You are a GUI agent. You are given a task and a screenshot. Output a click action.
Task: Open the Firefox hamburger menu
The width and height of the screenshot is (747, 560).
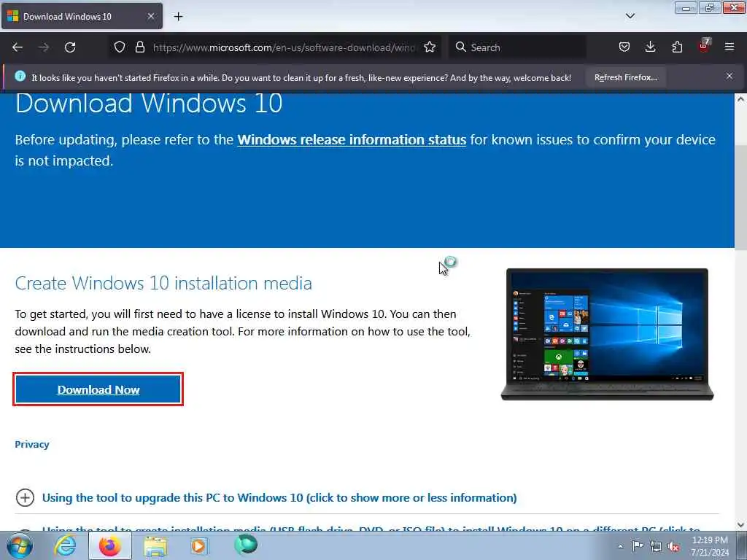pos(729,47)
